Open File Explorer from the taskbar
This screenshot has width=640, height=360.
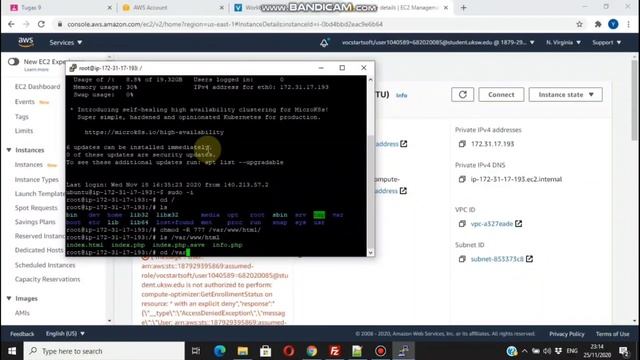pos(243,351)
